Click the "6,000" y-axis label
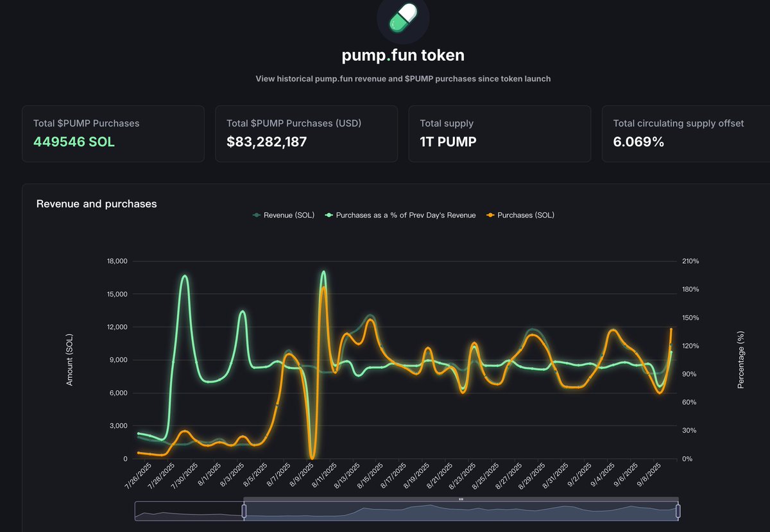770x532 pixels. [x=118, y=393]
